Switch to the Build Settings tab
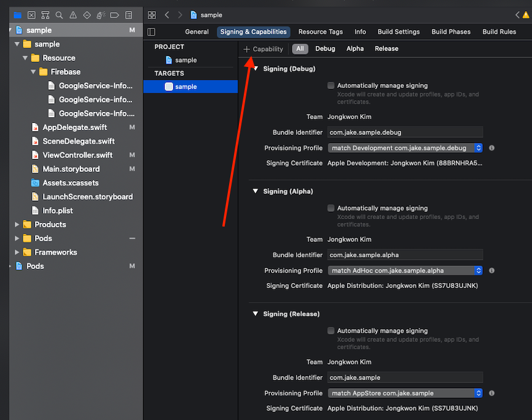 [x=399, y=32]
